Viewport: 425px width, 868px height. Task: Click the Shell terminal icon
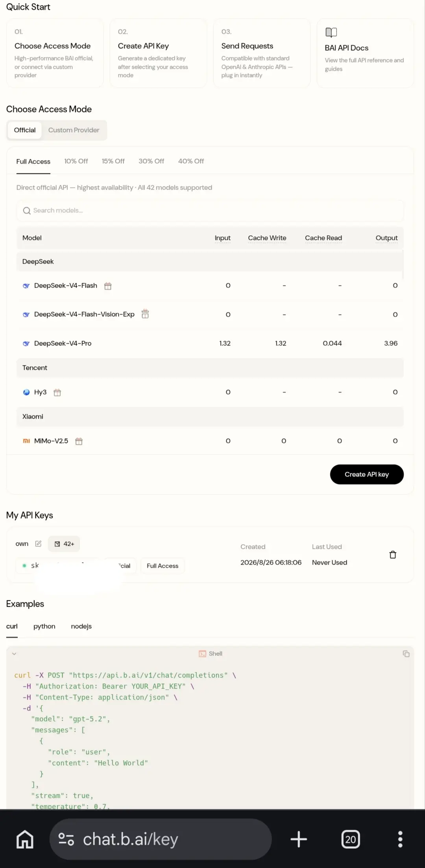click(x=203, y=654)
